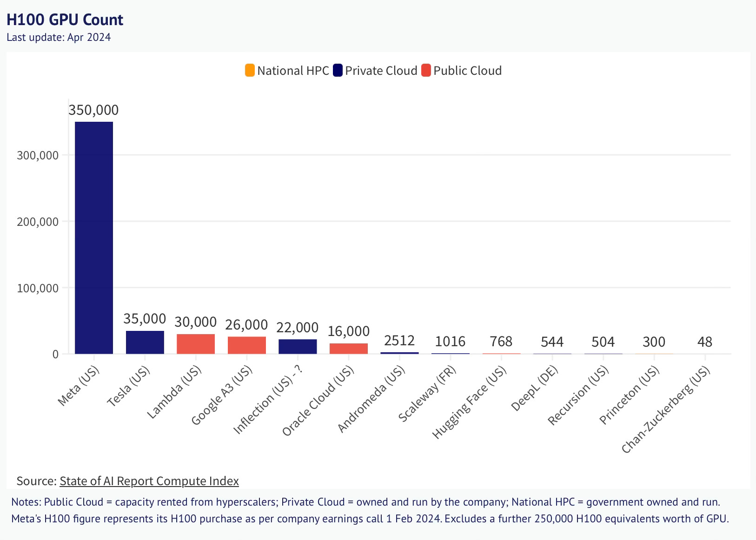Click the 1016 value label

(450, 342)
